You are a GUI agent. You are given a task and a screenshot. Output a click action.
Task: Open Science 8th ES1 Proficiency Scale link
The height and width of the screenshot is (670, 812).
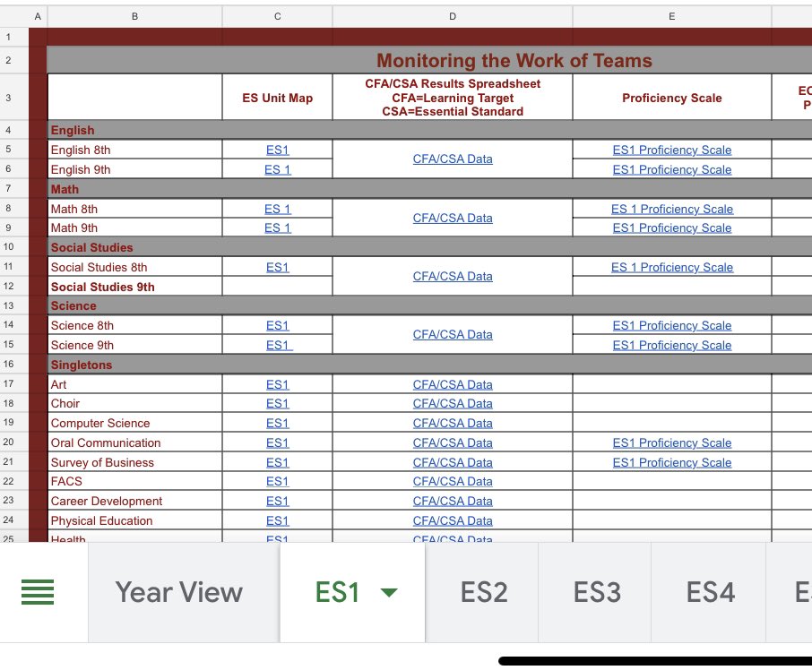(672, 325)
